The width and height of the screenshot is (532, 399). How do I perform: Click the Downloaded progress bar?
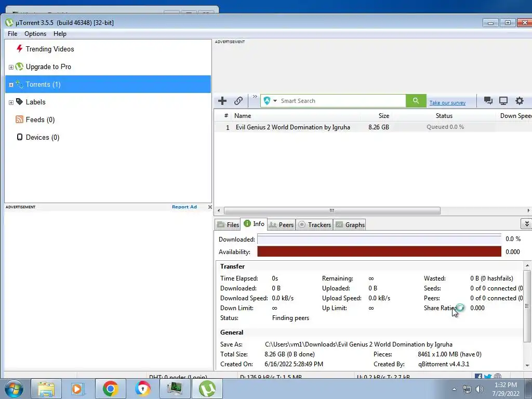[379, 239]
